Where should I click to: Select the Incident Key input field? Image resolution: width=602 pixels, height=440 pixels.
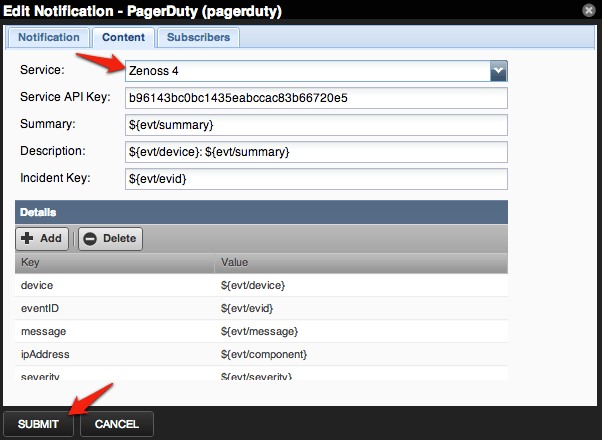click(x=316, y=179)
